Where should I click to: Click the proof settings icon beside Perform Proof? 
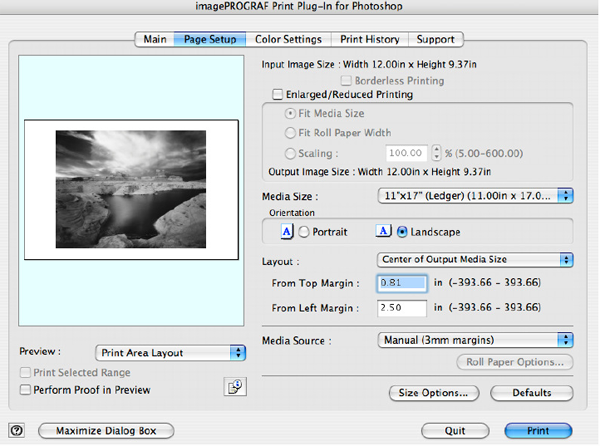point(235,387)
